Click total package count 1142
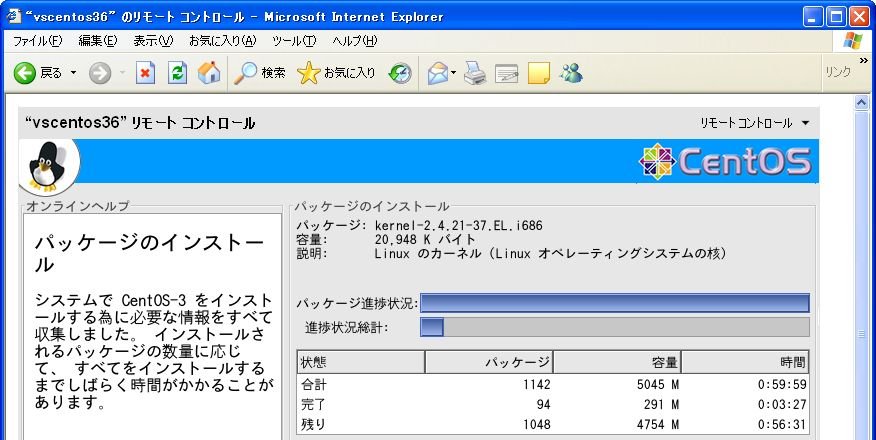 (x=537, y=385)
